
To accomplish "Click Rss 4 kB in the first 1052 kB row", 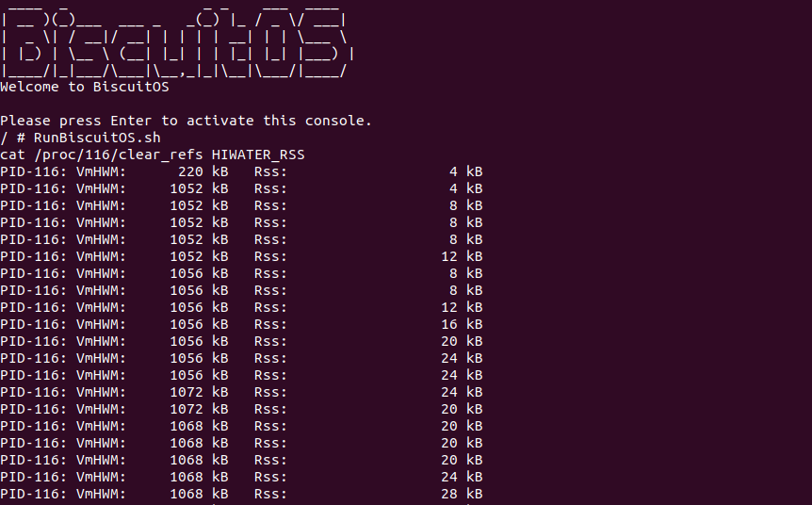I will [x=465, y=188].
